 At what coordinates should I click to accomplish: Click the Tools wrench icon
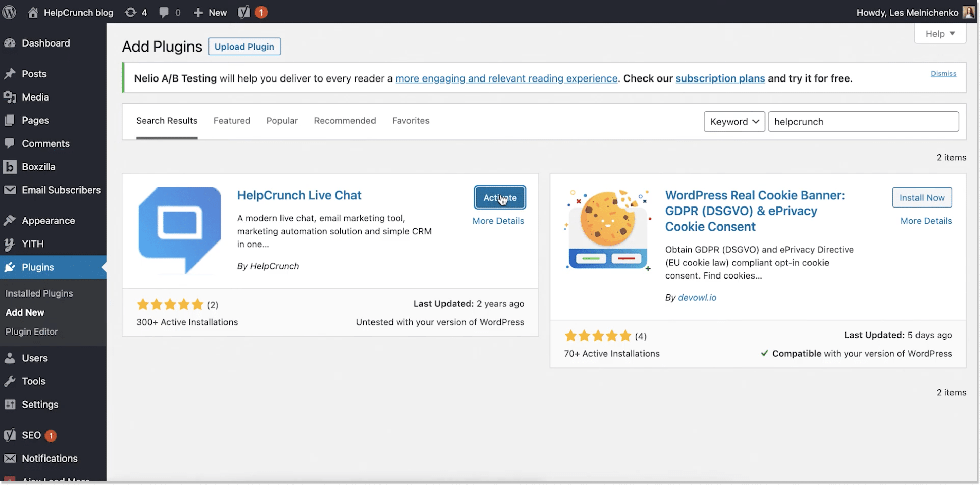click(x=10, y=381)
